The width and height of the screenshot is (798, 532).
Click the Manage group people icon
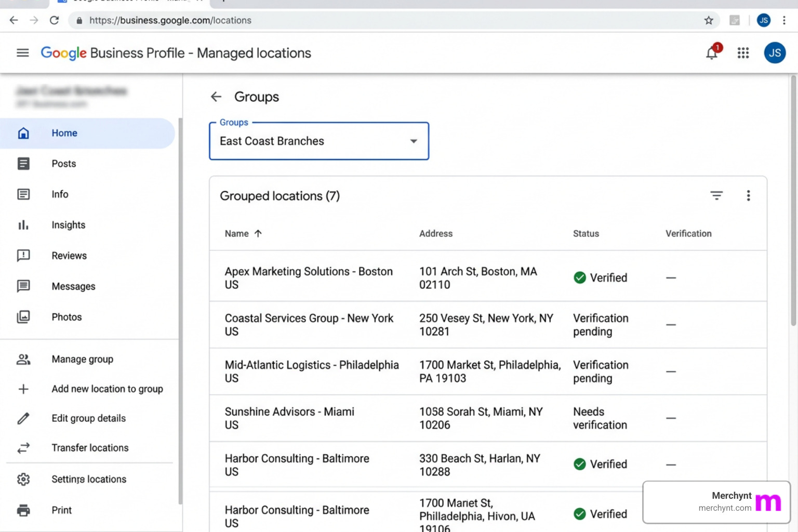23,358
